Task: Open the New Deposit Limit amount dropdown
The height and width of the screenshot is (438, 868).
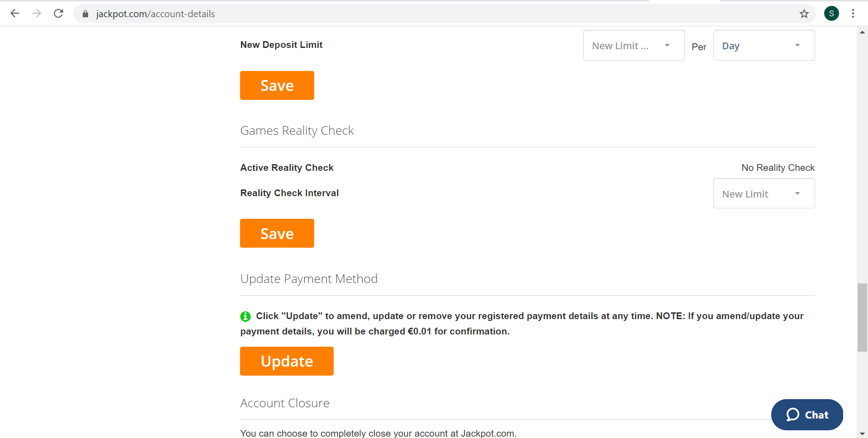Action: pos(634,45)
